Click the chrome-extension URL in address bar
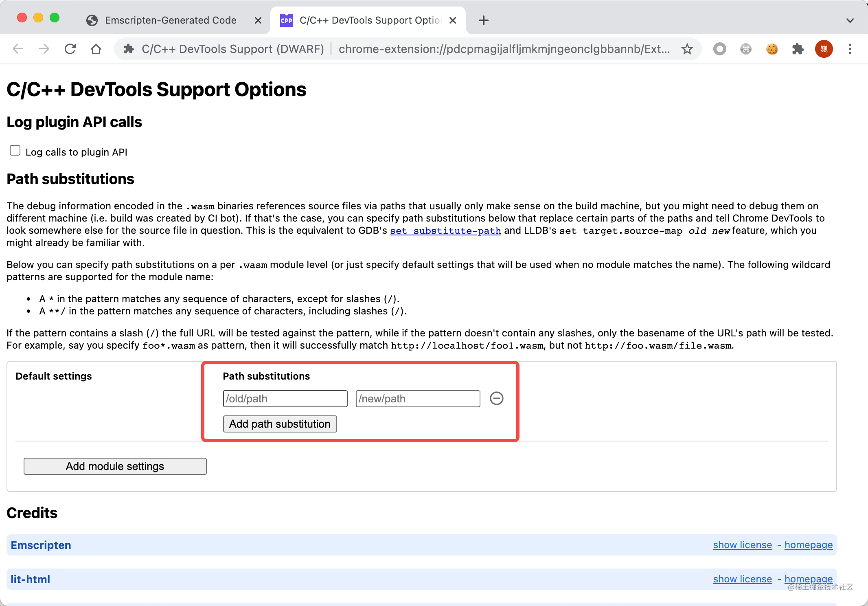The image size is (868, 606). point(504,49)
